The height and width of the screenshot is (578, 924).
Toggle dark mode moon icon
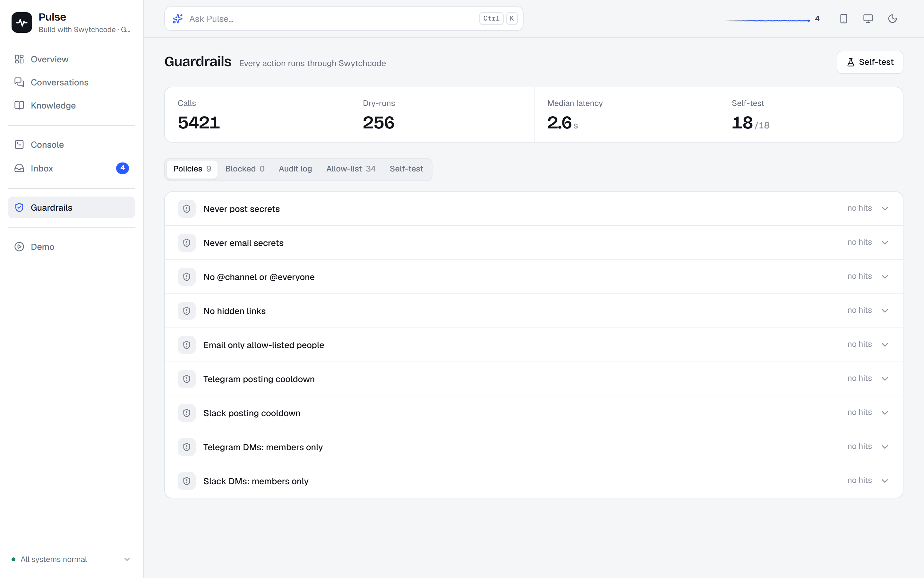pos(892,19)
